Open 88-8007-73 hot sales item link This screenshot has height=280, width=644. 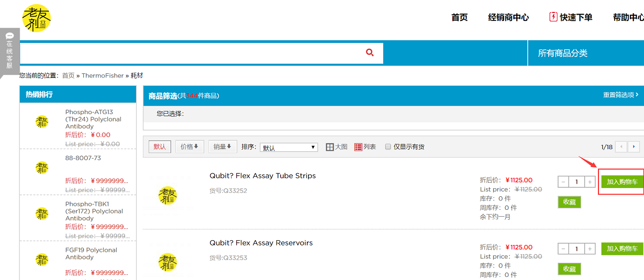point(83,158)
